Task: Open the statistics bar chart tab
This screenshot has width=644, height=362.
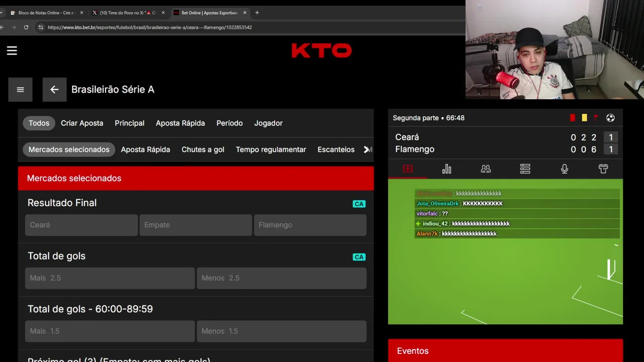Action: point(447,169)
